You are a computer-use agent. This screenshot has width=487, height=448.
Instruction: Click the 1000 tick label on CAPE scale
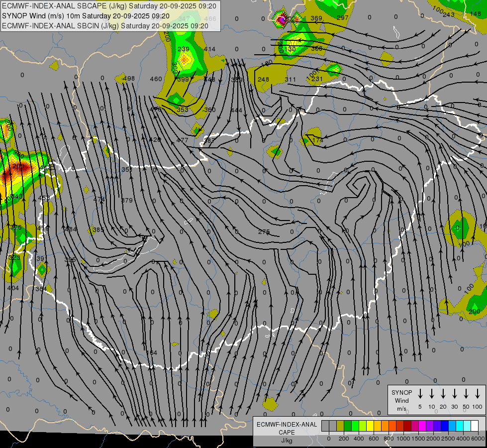[x=403, y=439]
